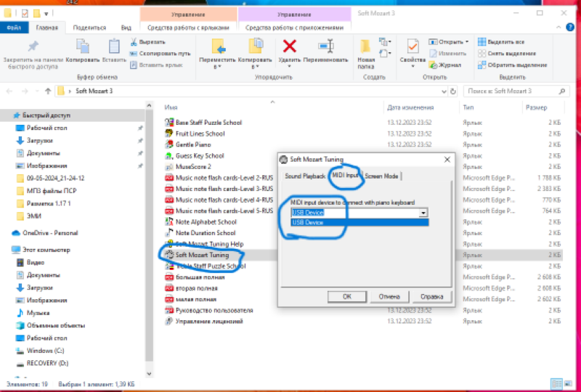Sort by the Size (Размер) column header

tap(536, 107)
